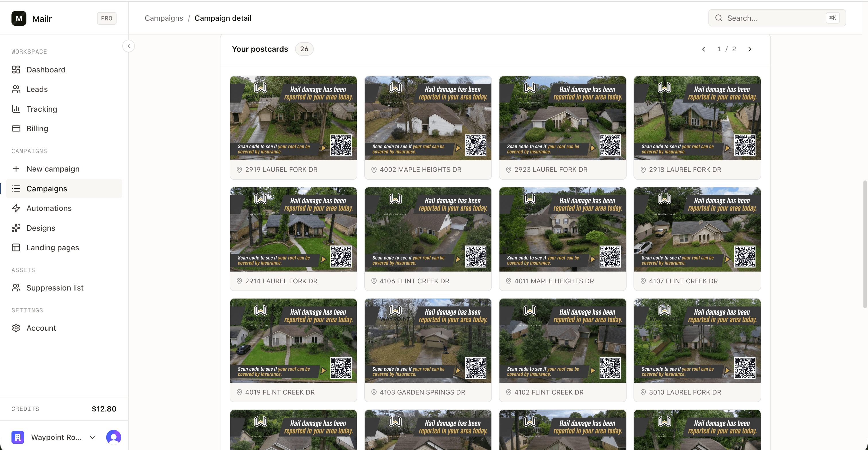The image size is (868, 450).
Task: Open the Tracking section
Action: tap(64, 109)
